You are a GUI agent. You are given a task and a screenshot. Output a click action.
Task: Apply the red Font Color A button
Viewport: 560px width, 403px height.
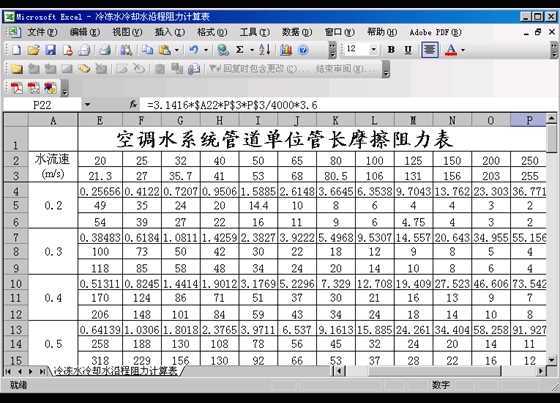click(451, 50)
